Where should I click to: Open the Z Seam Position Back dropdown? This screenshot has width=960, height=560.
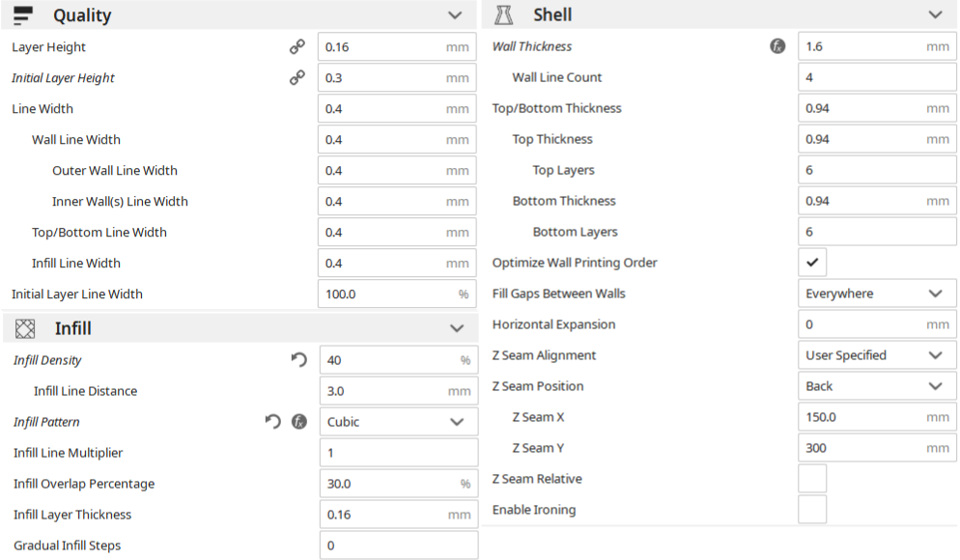[x=877, y=386]
